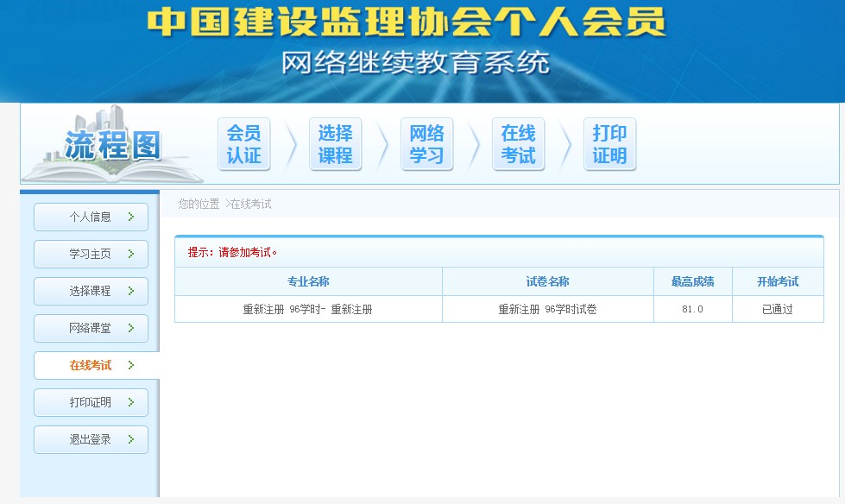Screen dimensions: 845x504
Task: Click the green arrow beside 打印证明
Action: click(130, 402)
